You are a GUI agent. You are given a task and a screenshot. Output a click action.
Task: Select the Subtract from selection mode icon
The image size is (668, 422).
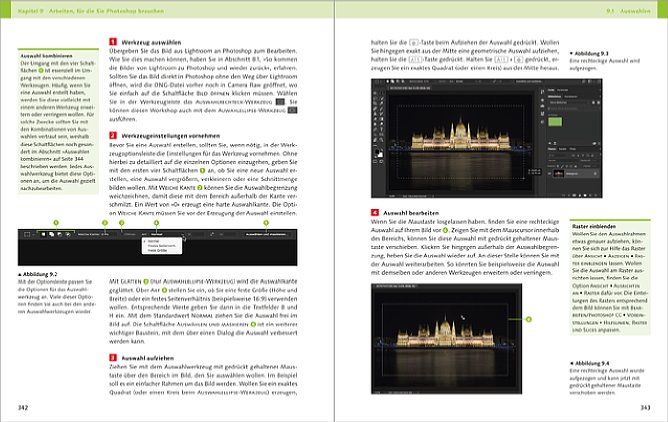pyautogui.click(x=60, y=235)
